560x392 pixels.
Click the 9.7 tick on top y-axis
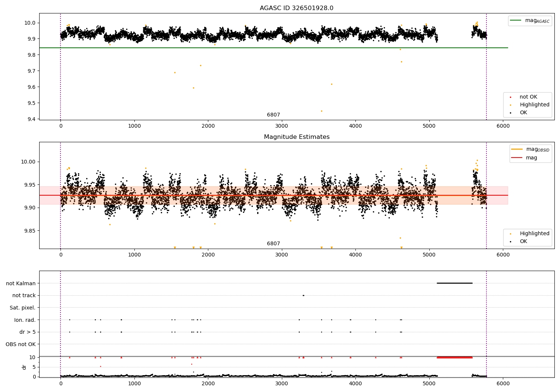click(32, 71)
